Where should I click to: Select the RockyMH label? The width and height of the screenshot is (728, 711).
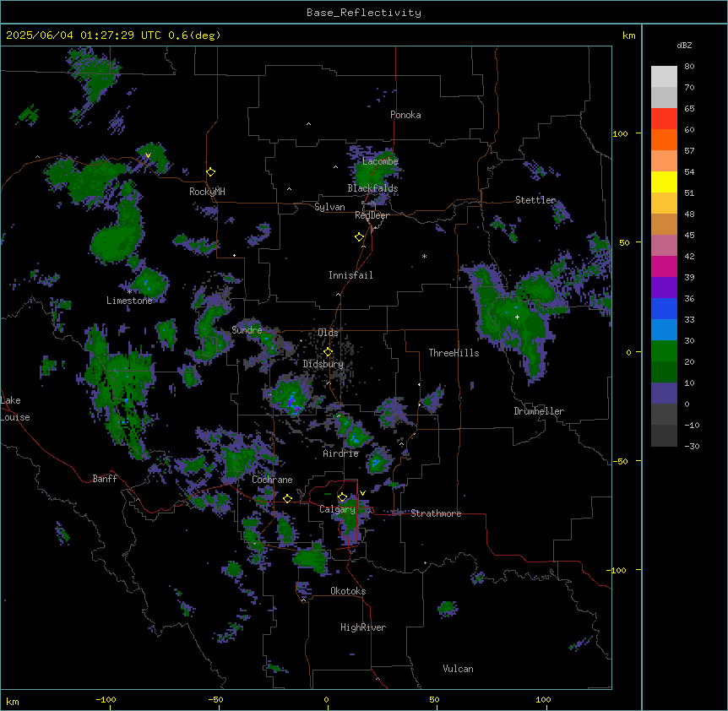[x=207, y=192]
